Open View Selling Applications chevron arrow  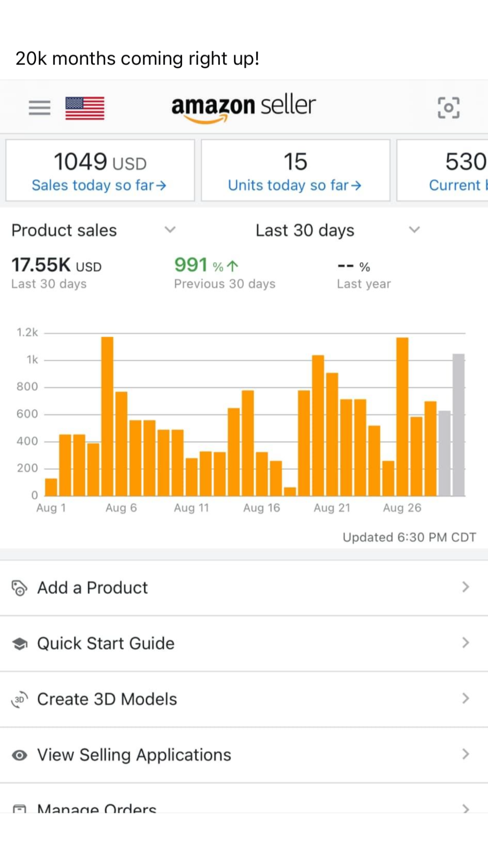click(x=466, y=754)
